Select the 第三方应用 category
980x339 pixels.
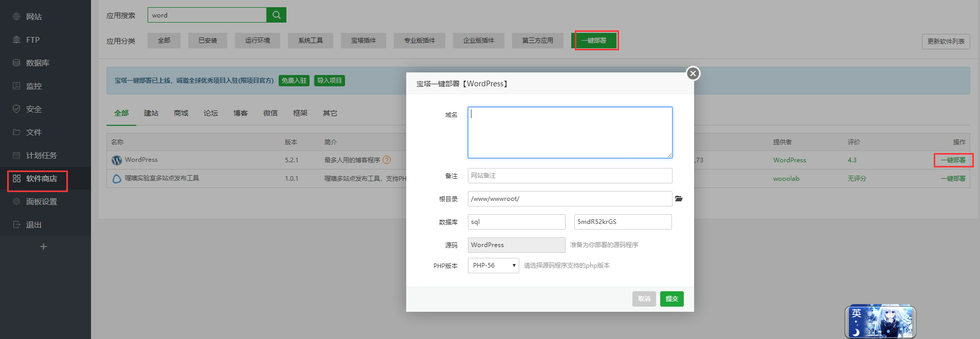[x=538, y=41]
